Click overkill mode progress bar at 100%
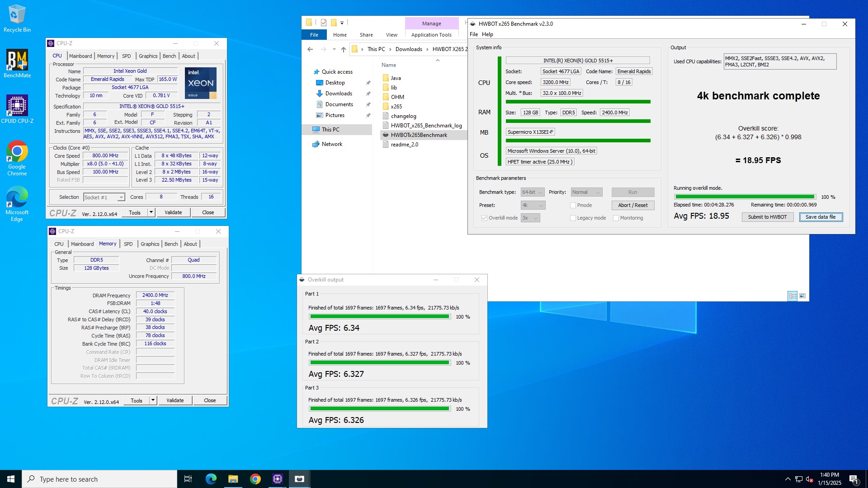Image resolution: width=868 pixels, height=488 pixels. 745,197
